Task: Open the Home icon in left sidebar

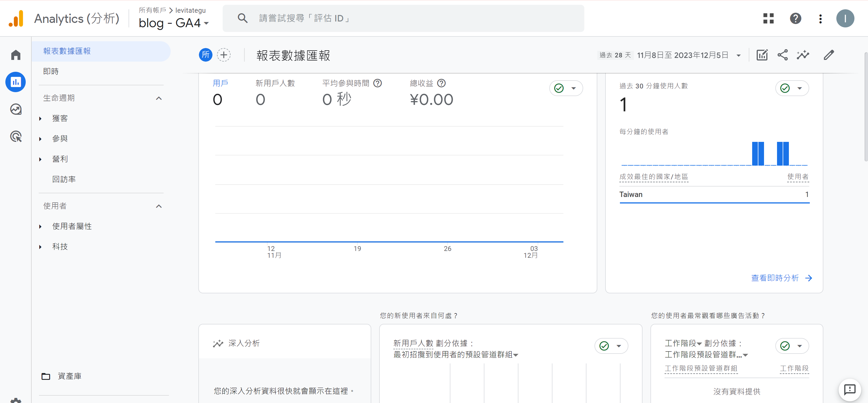Action: [x=16, y=55]
